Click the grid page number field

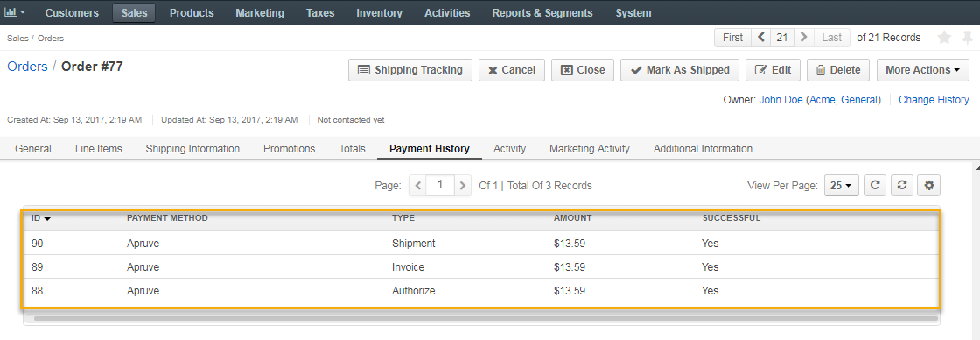pos(441,186)
